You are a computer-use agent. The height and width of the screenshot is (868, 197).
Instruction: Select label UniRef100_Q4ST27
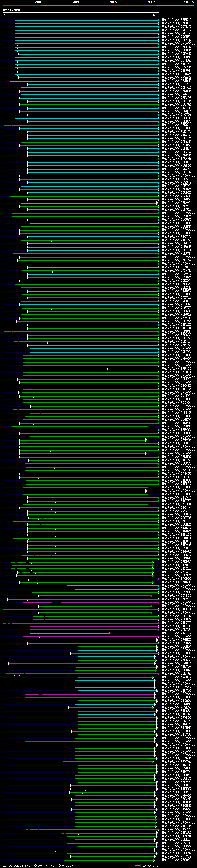(x=176, y=633)
